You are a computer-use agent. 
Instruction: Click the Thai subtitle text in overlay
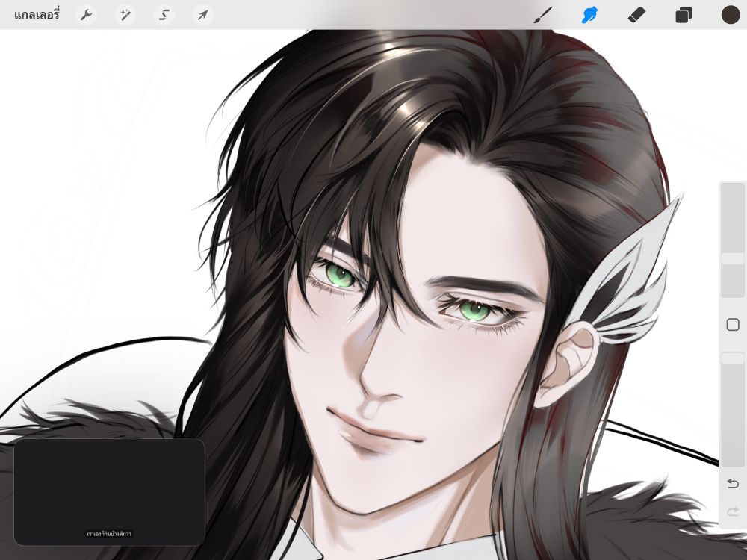click(109, 534)
